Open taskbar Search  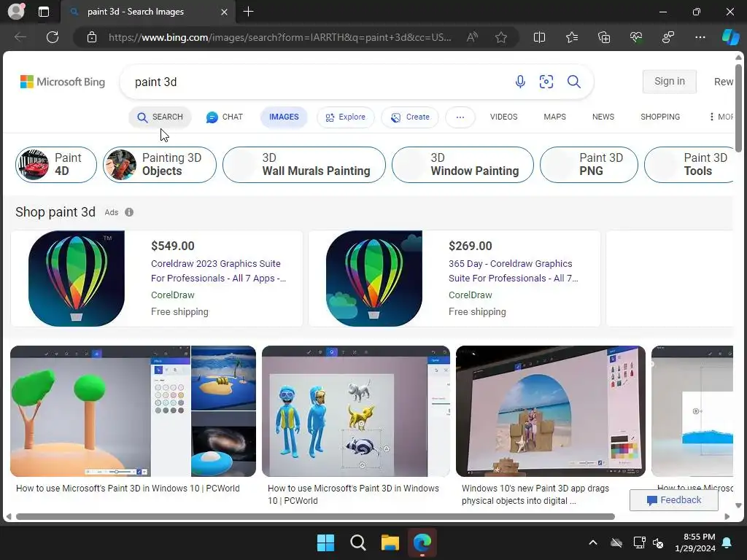point(357,542)
